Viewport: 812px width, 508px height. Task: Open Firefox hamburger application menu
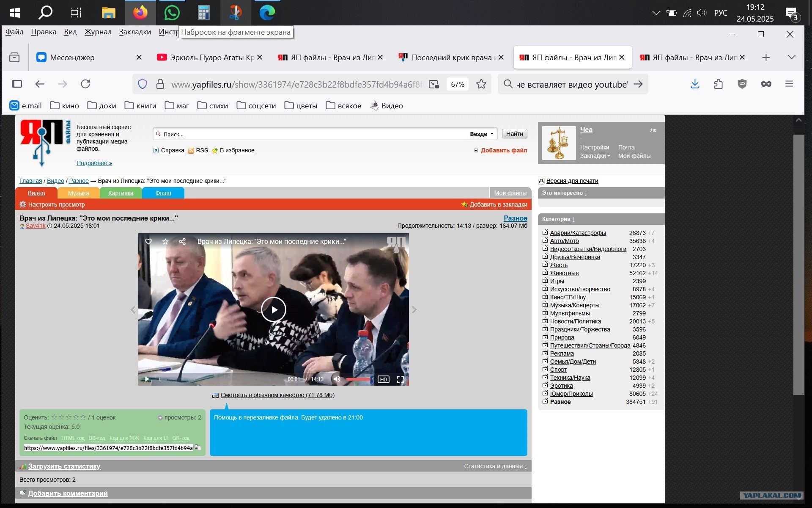pos(789,84)
